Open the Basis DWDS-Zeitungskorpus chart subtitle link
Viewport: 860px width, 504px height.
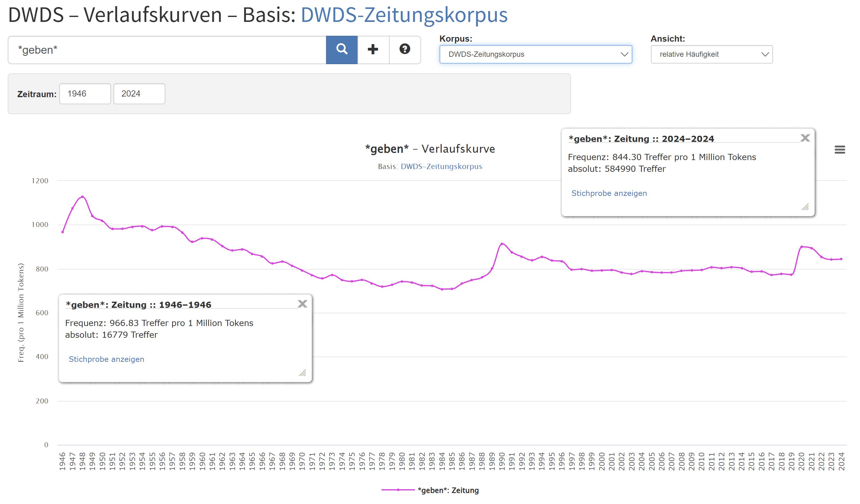(x=441, y=167)
